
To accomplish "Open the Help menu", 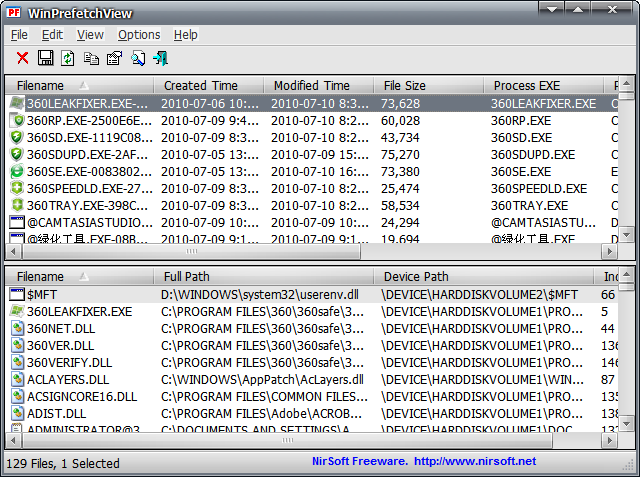I will (186, 35).
